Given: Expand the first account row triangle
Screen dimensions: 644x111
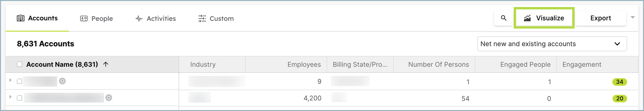Looking at the screenshot, I should (x=10, y=80).
